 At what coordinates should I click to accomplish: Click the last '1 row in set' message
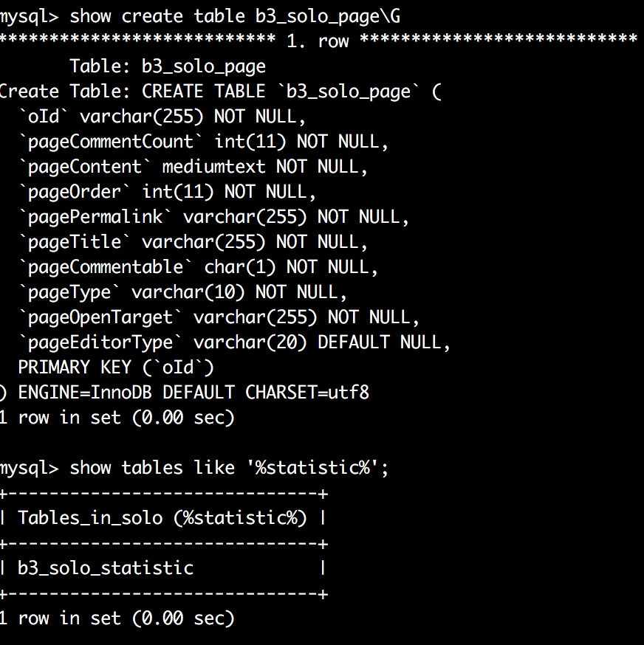point(117,618)
